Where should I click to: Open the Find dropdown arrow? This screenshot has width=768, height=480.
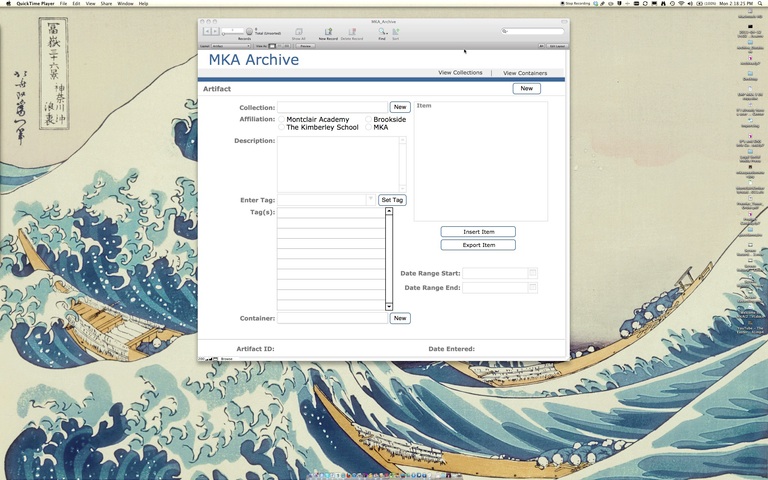(386, 32)
